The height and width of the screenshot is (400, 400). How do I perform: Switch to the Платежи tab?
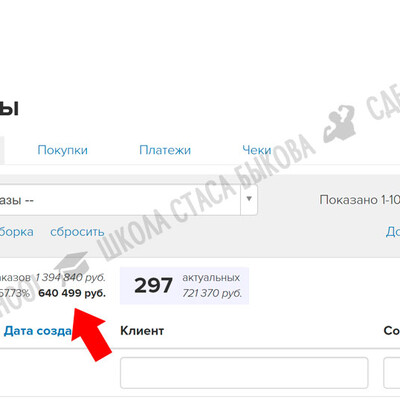click(x=165, y=150)
